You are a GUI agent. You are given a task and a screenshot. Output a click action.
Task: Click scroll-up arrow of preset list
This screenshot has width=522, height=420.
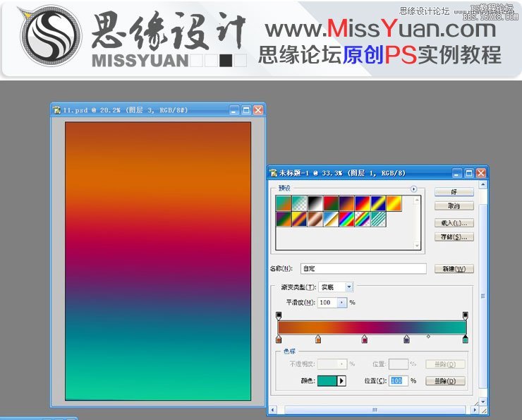click(x=417, y=200)
